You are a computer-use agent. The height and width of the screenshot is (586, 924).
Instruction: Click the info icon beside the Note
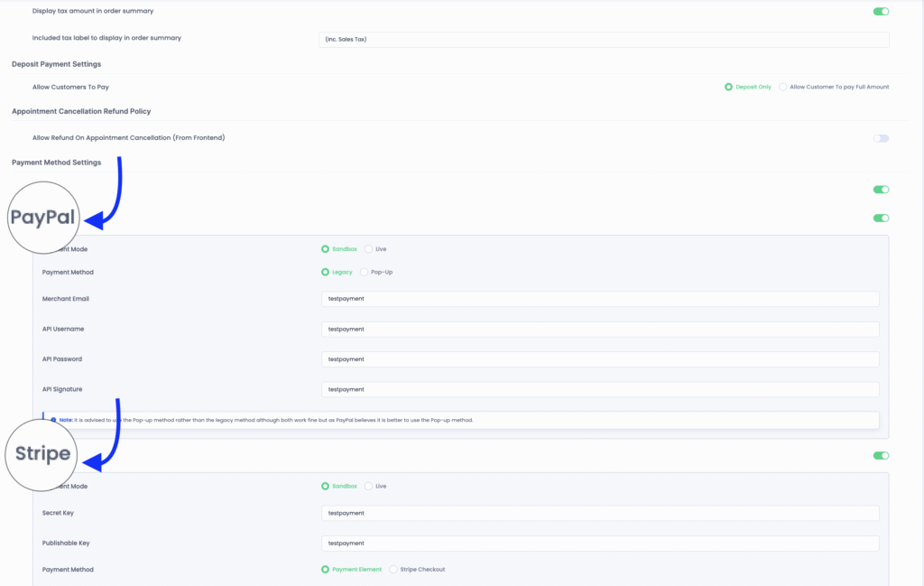[x=53, y=420]
